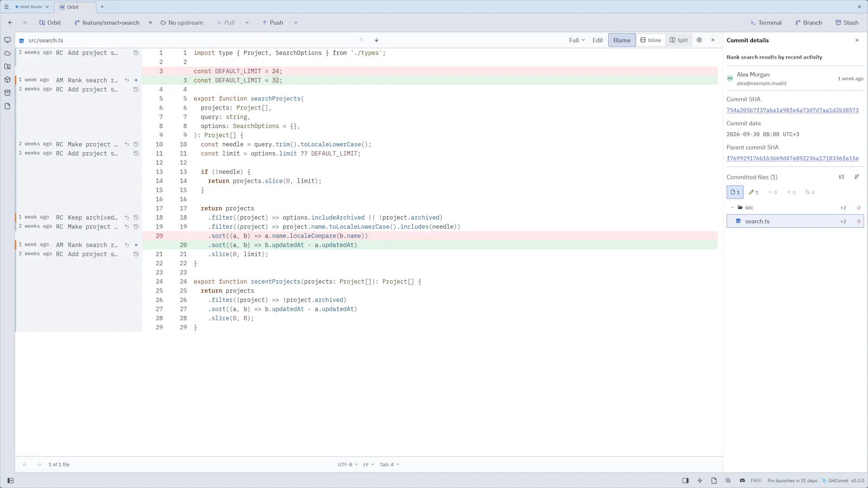The image size is (868, 488).
Task: Open the file page icon in sidebar
Action: tap(8, 106)
